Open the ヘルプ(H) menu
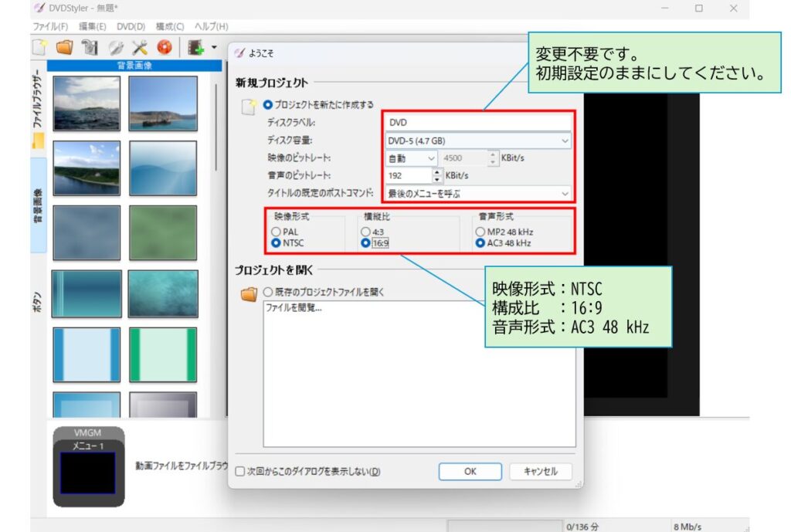This screenshot has height=532, width=791. [x=211, y=26]
